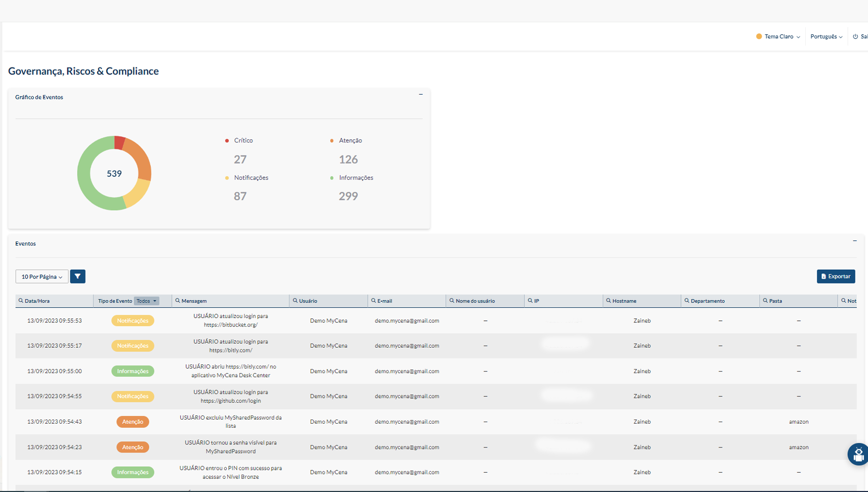Open the 10 Por Página dropdown
The height and width of the screenshot is (492, 868).
(42, 276)
